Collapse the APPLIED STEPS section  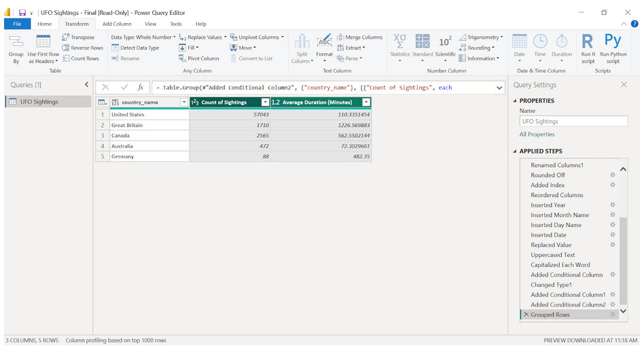[515, 151]
